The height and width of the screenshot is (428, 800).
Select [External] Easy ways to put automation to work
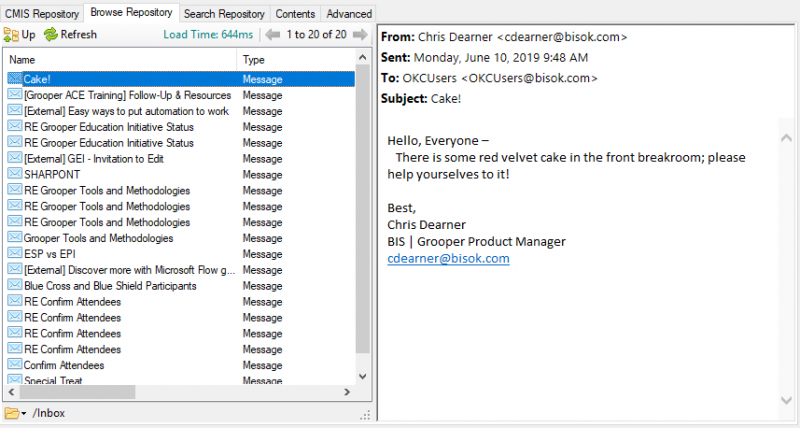click(127, 111)
